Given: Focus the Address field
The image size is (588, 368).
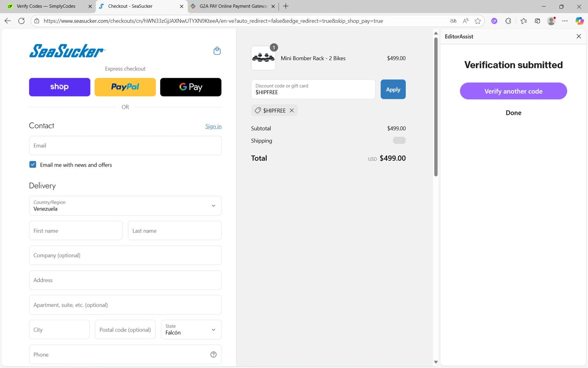Looking at the screenshot, I should point(125,280).
